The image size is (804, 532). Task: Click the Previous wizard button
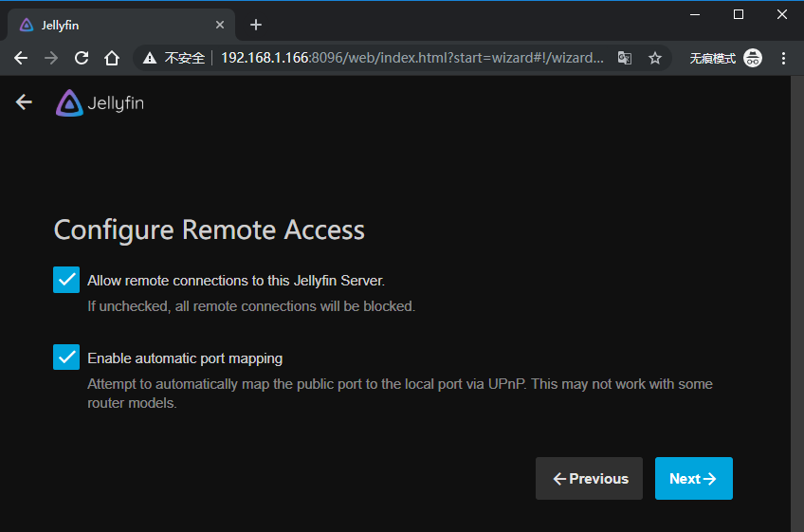(589, 479)
